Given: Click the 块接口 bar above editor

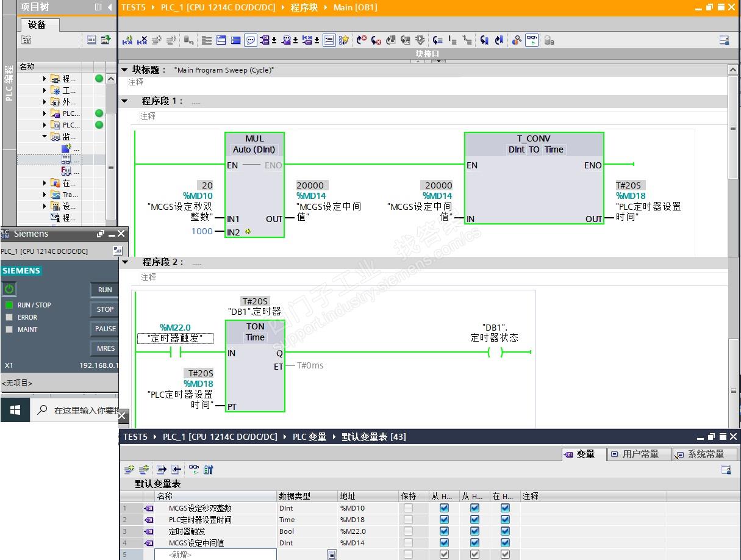Looking at the screenshot, I should pos(428,54).
